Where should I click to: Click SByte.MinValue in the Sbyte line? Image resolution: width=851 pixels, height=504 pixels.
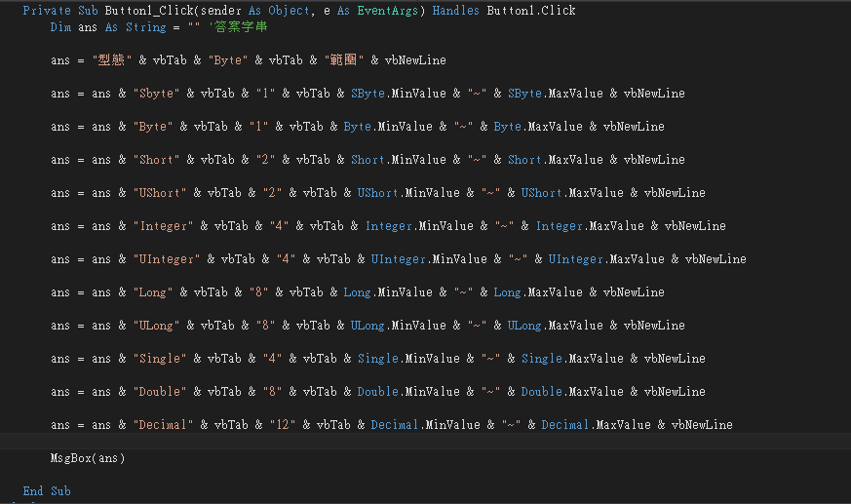click(x=399, y=94)
